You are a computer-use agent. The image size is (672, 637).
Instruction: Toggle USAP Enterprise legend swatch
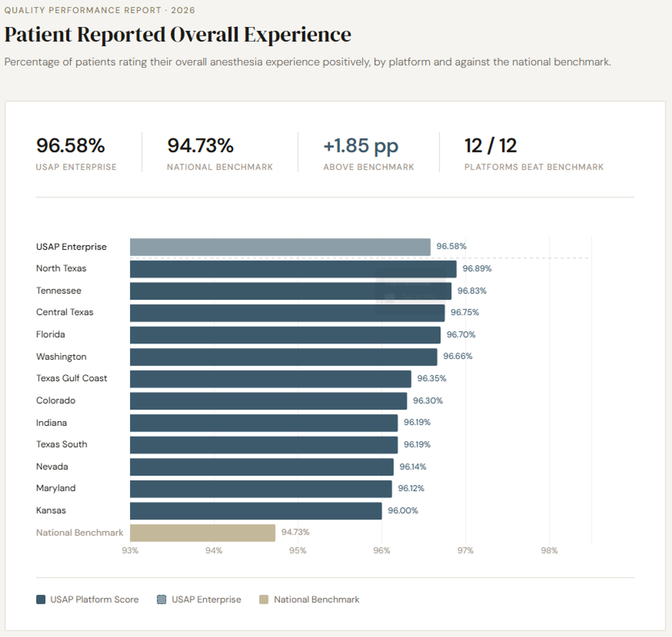[161, 599]
